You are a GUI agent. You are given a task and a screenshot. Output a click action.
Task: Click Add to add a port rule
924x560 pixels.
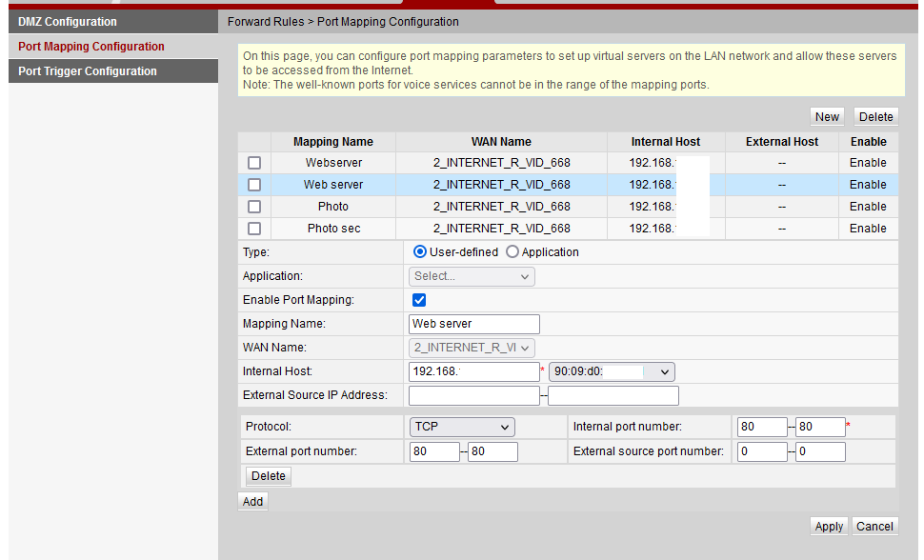click(252, 501)
